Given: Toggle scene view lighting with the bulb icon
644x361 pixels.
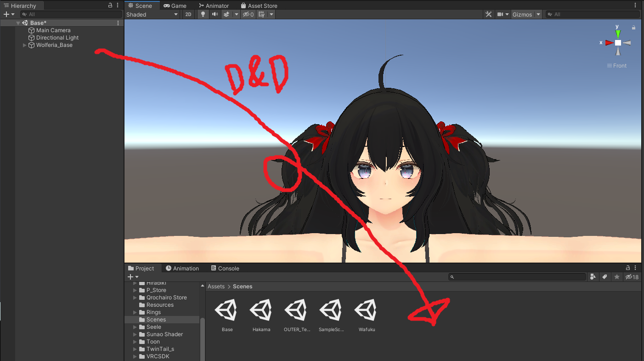Looking at the screenshot, I should coord(203,14).
